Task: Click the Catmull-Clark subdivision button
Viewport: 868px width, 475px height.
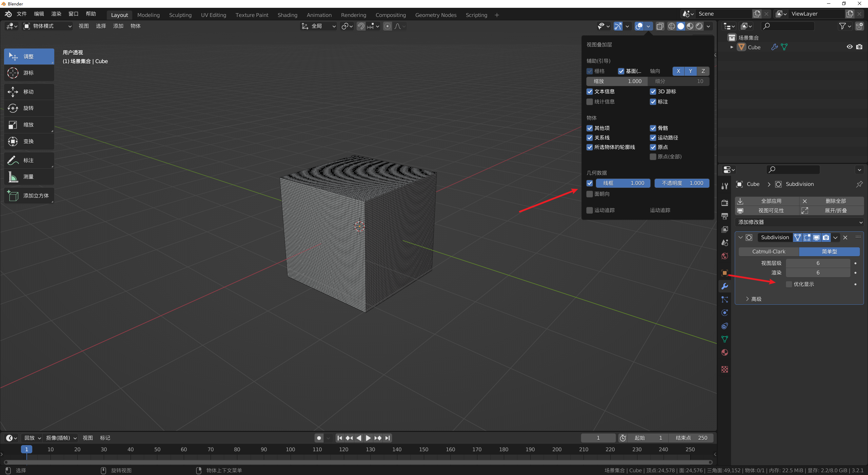Action: click(x=769, y=252)
